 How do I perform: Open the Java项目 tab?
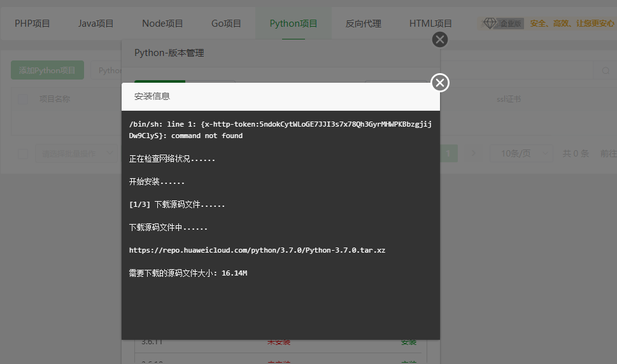96,24
